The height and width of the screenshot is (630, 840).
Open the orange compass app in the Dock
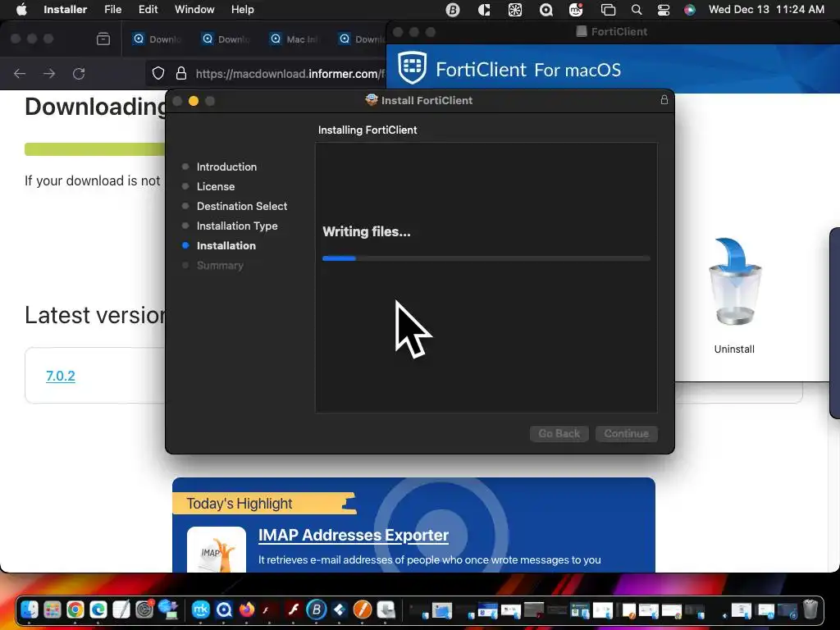[x=363, y=609]
